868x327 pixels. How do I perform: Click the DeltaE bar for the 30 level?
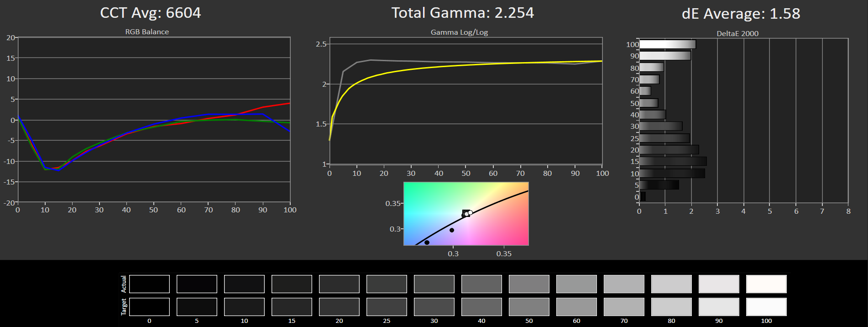click(x=661, y=126)
